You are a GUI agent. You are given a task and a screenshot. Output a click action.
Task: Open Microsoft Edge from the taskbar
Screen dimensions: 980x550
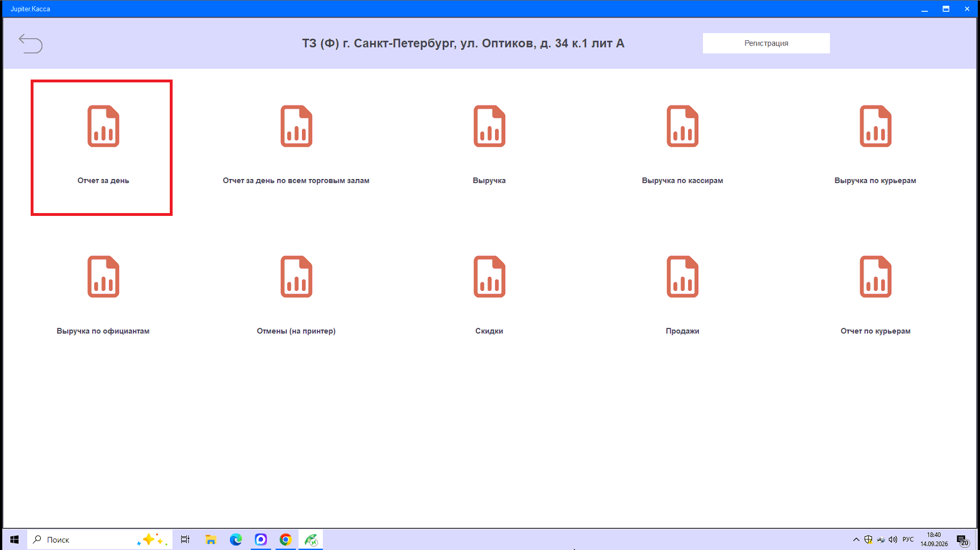pos(236,540)
